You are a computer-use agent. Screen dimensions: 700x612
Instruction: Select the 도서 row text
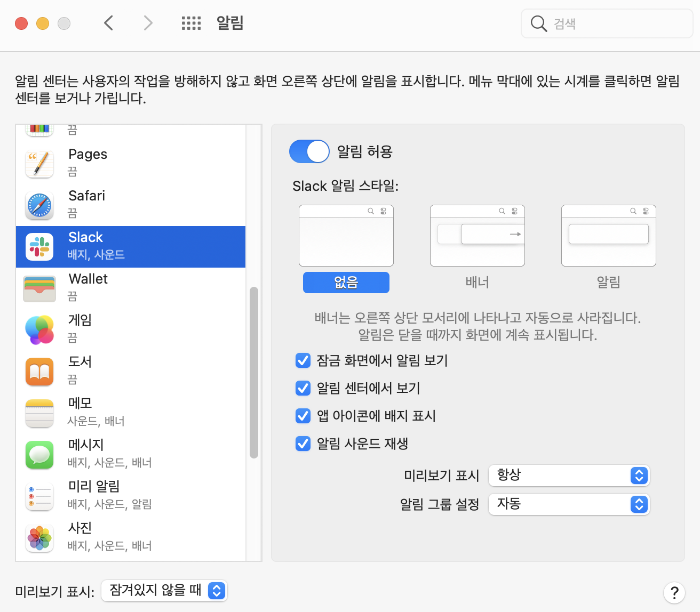80,361
